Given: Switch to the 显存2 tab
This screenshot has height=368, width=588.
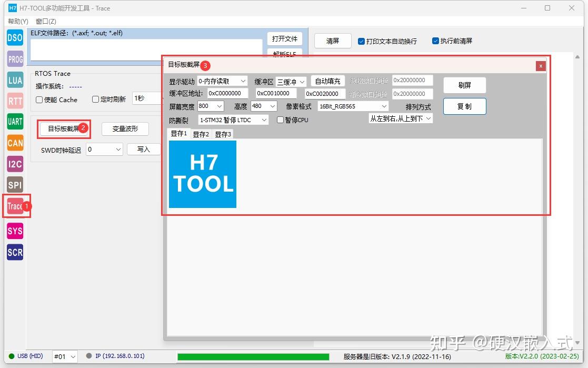Looking at the screenshot, I should pos(201,134).
